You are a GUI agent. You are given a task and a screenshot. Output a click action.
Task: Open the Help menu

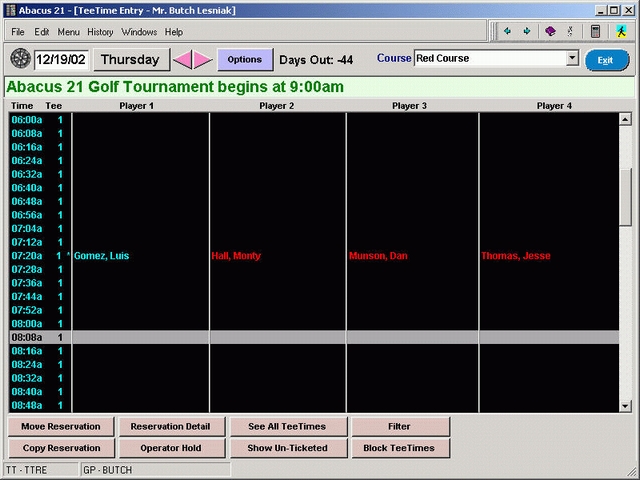[x=173, y=32]
